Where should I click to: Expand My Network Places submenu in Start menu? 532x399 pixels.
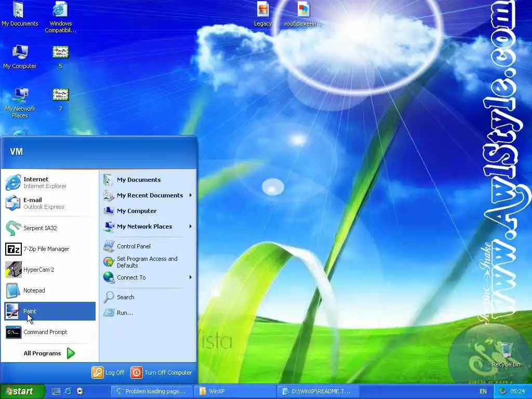148,227
